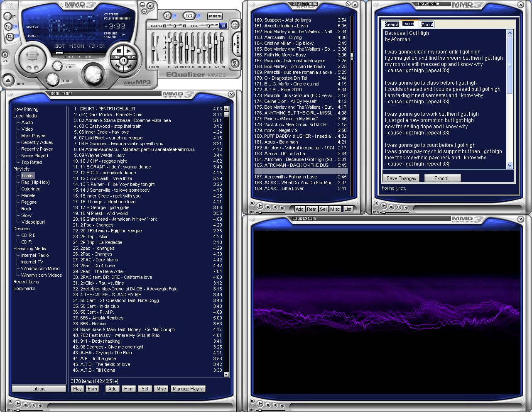Click the large round volume knob

(x=94, y=74)
